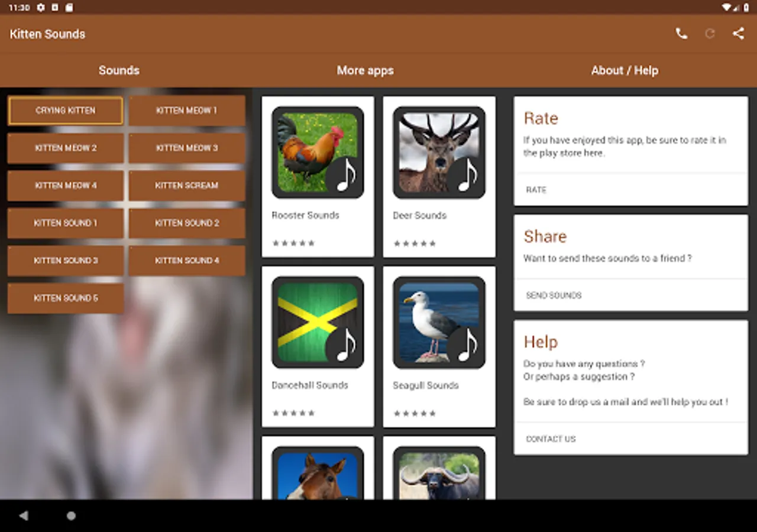The height and width of the screenshot is (532, 757).
Task: Play the Kitten Sound 3 button
Action: click(x=66, y=261)
